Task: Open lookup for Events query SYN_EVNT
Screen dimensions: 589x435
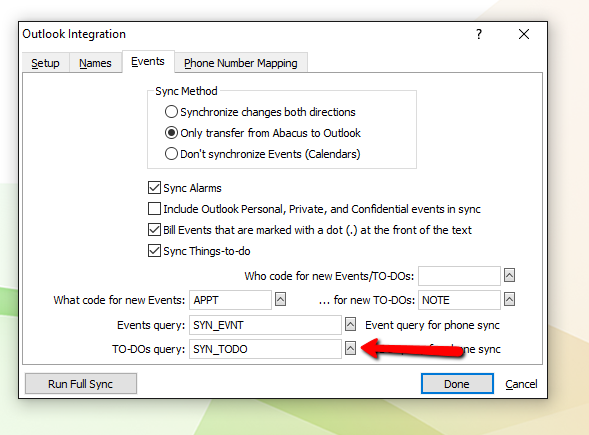Action: (x=350, y=324)
